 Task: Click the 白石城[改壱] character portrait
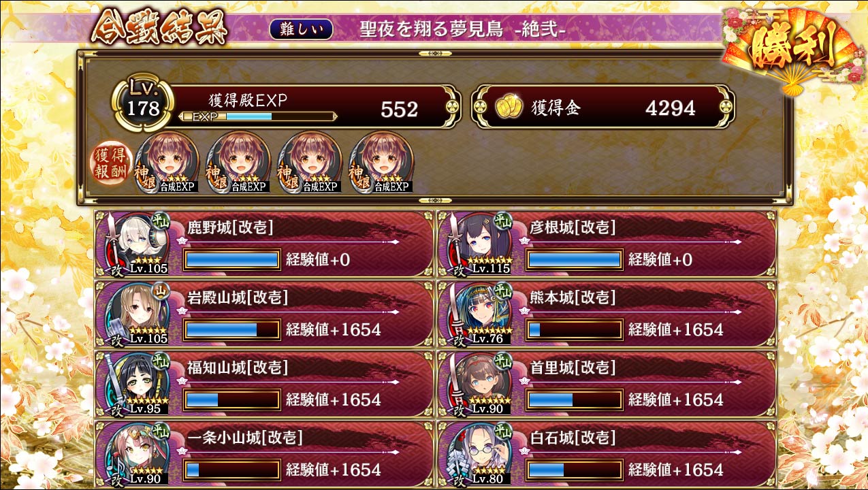coord(479,454)
